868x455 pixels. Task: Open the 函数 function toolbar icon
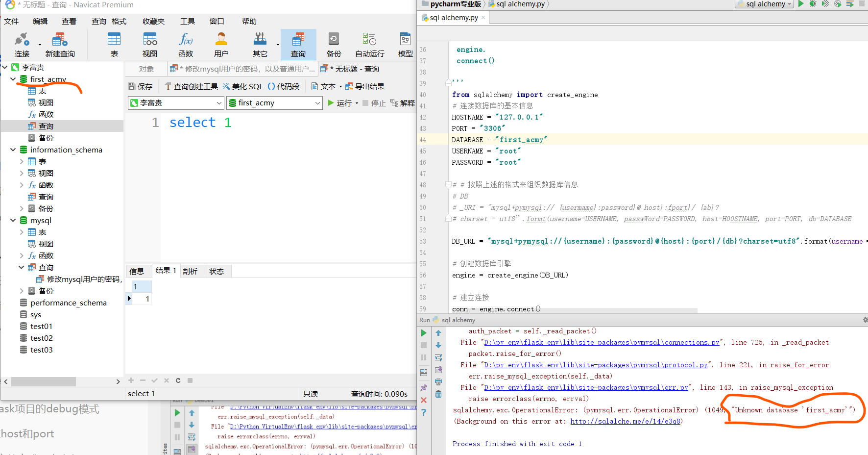pos(186,45)
